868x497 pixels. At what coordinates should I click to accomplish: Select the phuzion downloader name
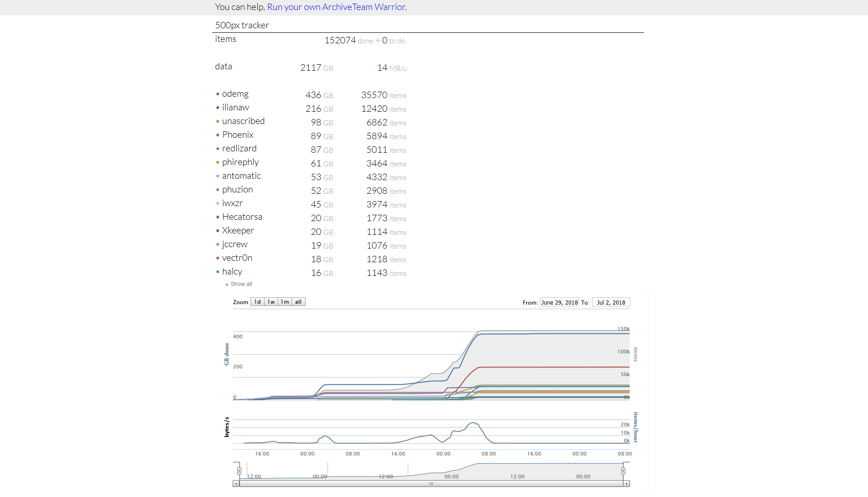pos(237,190)
